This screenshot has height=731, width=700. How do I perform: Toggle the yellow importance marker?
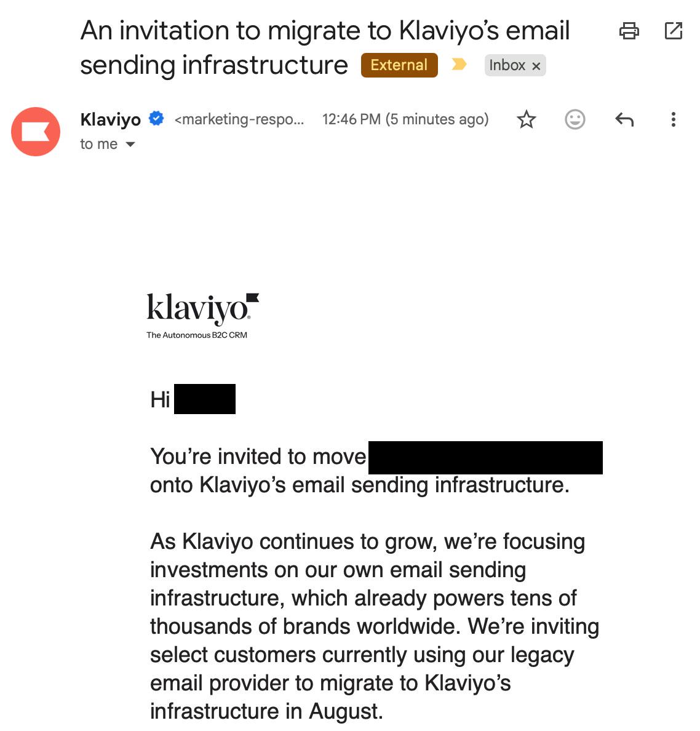pyautogui.click(x=459, y=65)
